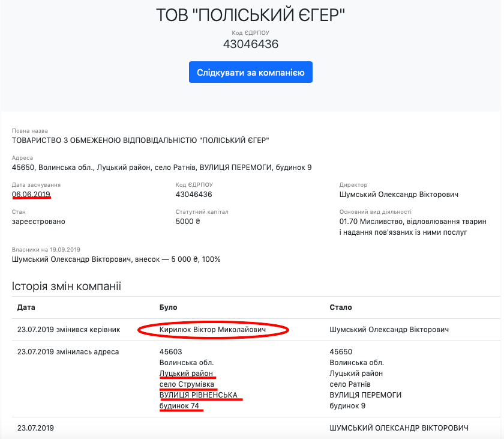
Task: Click the "зареєстровано" status value
Action: (38, 222)
